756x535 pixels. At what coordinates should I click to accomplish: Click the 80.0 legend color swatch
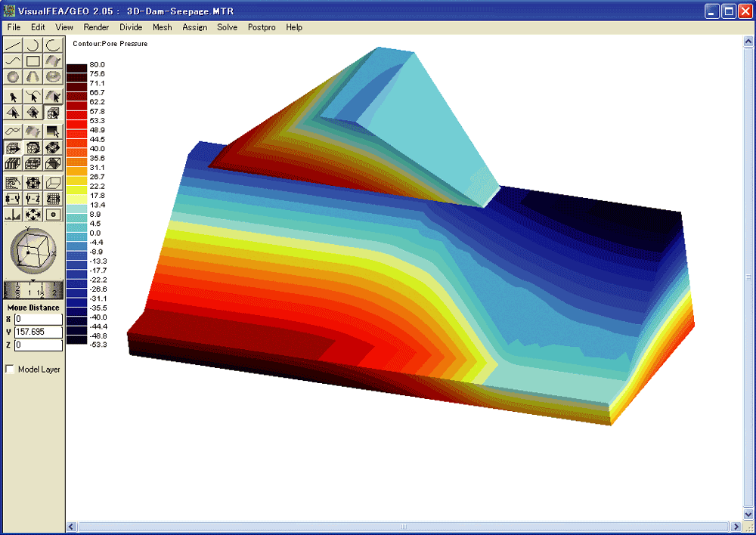pyautogui.click(x=76, y=67)
